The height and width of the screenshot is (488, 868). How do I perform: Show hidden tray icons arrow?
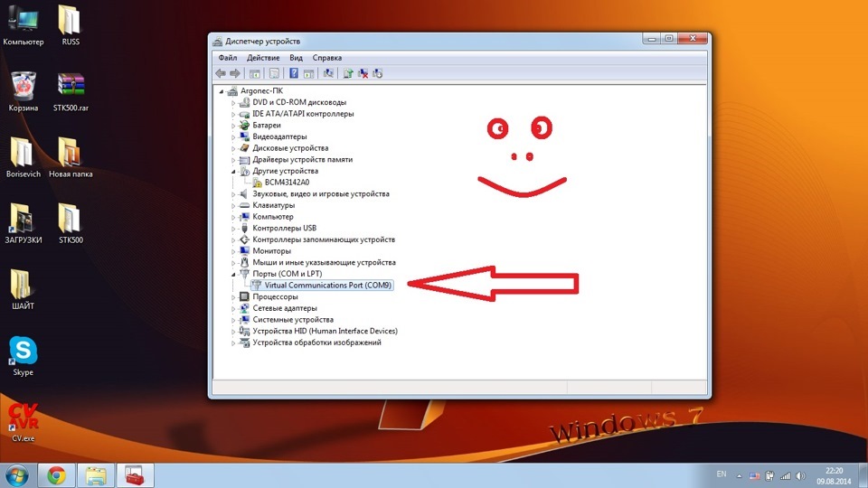(739, 476)
